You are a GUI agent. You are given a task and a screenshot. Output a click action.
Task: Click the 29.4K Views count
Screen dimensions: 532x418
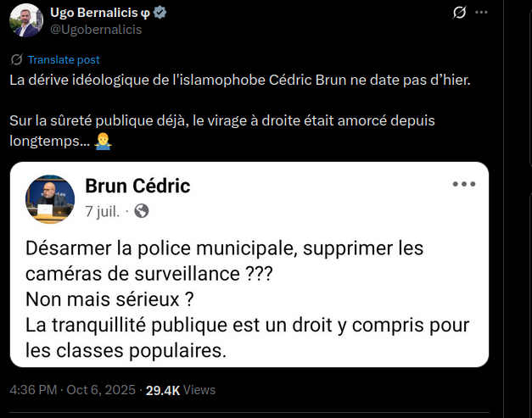coord(181,390)
